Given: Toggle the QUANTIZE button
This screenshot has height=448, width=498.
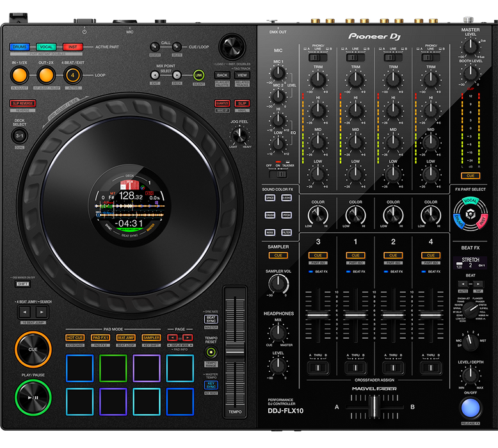Looking at the screenshot, I should pyautogui.click(x=223, y=103).
